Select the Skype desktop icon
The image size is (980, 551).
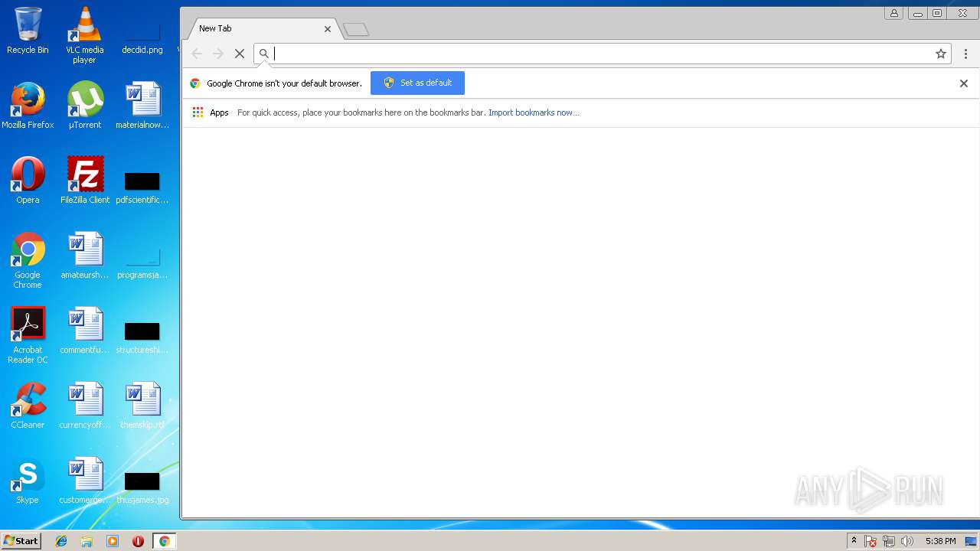click(x=28, y=481)
